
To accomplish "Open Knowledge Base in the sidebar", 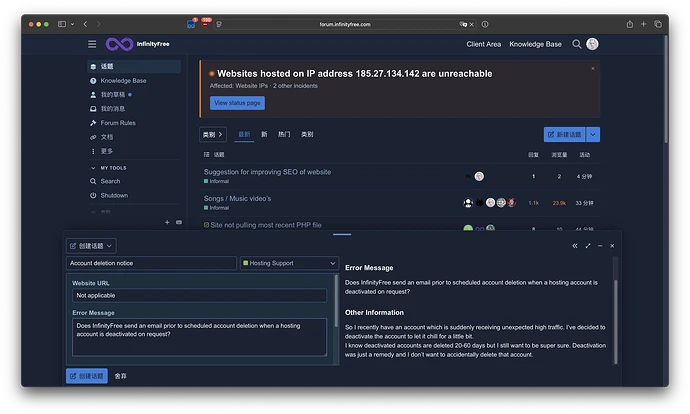I will coord(123,81).
